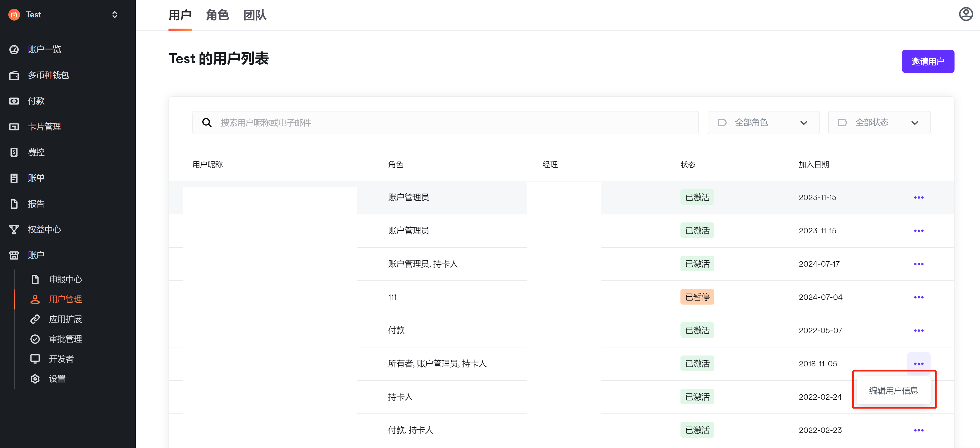The image size is (980, 448).
Task: Switch to the 用户 tab
Action: click(180, 15)
